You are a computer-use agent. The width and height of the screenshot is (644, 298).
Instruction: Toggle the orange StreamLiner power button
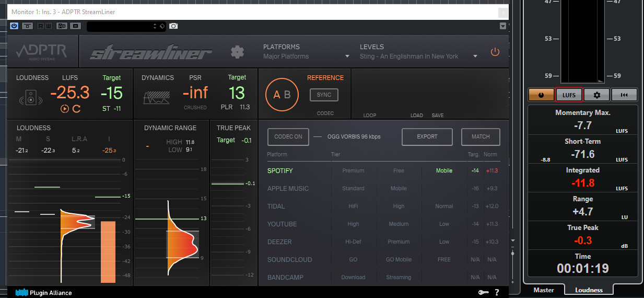[x=495, y=52]
